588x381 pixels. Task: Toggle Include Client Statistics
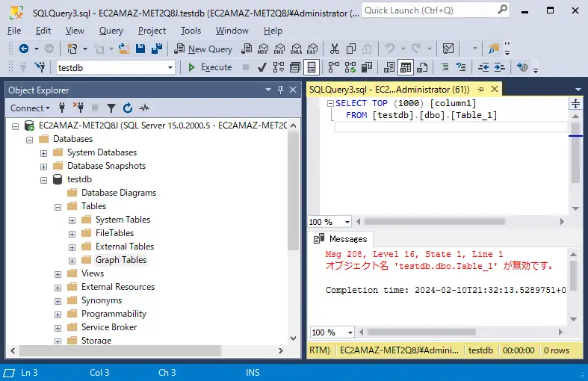pyautogui.click(x=367, y=67)
